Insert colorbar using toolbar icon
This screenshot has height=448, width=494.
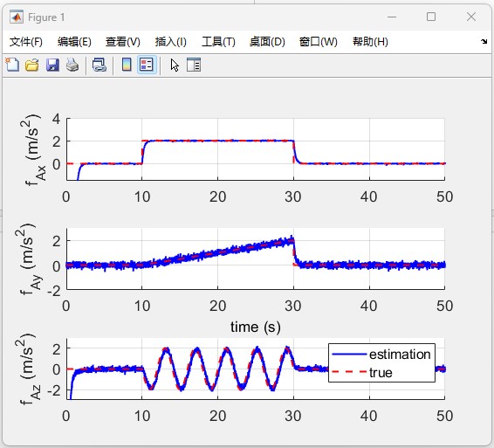tap(127, 65)
